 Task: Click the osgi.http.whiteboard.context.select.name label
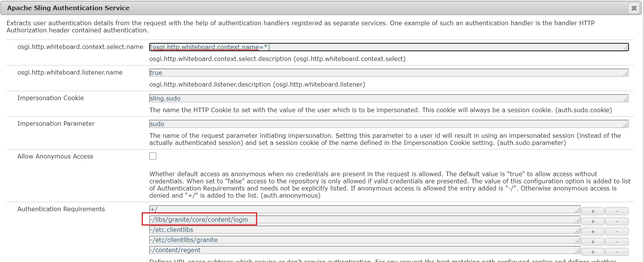click(80, 47)
